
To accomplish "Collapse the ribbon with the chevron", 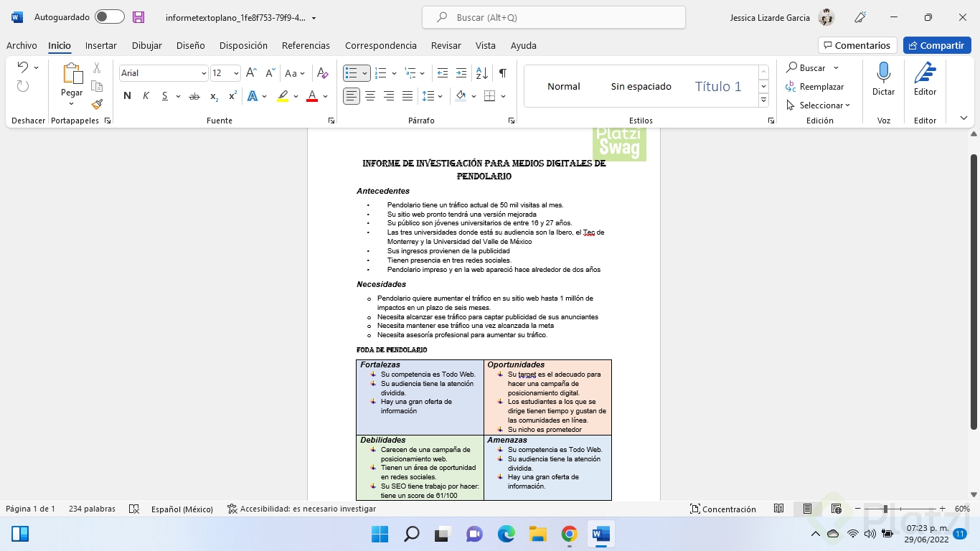I will pos(963,118).
